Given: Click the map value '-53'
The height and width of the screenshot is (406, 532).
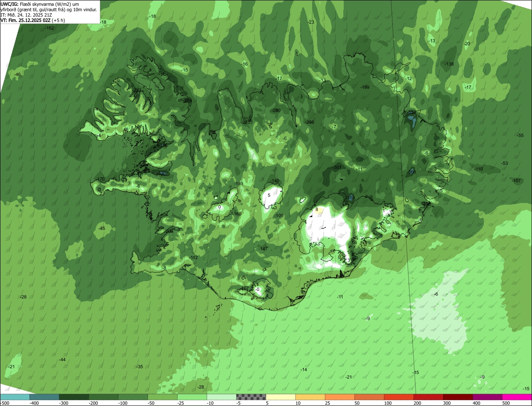Looking at the screenshot, I should pyautogui.click(x=505, y=164).
